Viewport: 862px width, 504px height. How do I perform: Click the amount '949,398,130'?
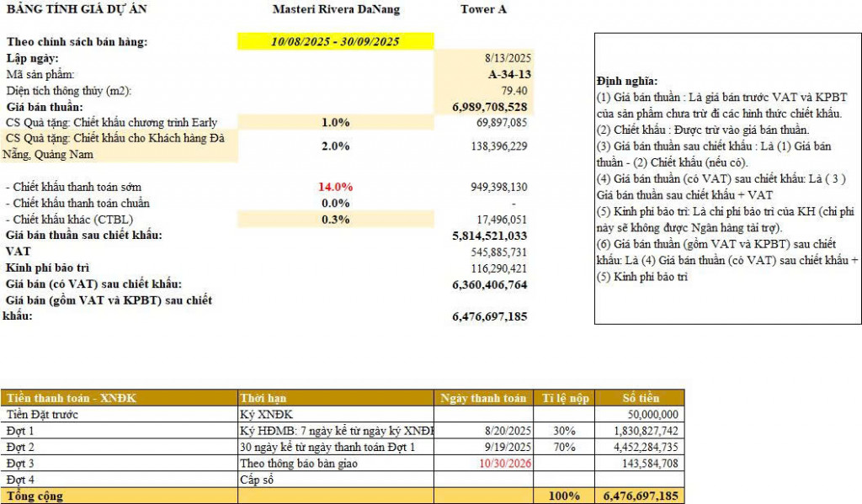tap(498, 187)
